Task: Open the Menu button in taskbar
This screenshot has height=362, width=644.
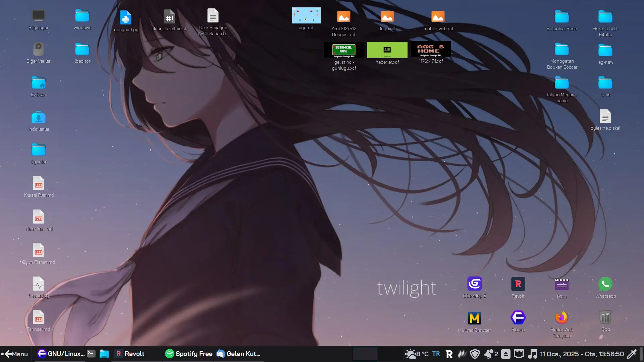Action: pyautogui.click(x=15, y=354)
